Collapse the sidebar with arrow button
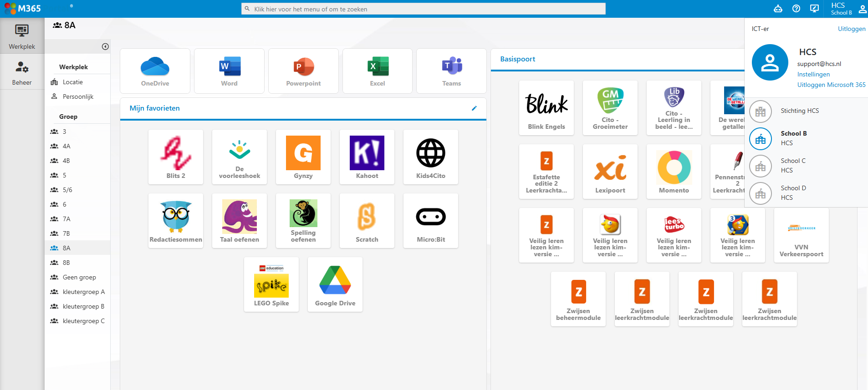This screenshot has width=868, height=390. tap(105, 46)
